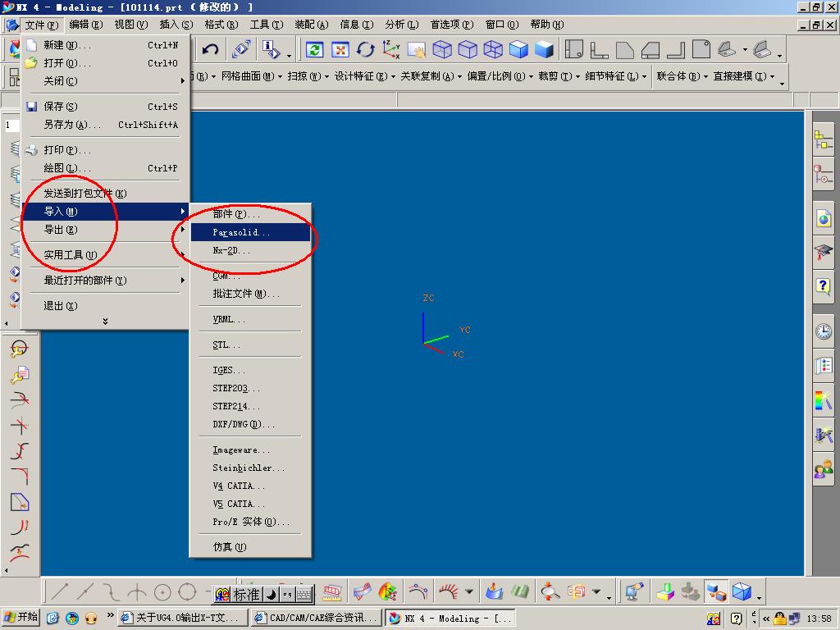Click the Windows 开始 Start button
This screenshot has width=840, height=630.
pos(21,617)
